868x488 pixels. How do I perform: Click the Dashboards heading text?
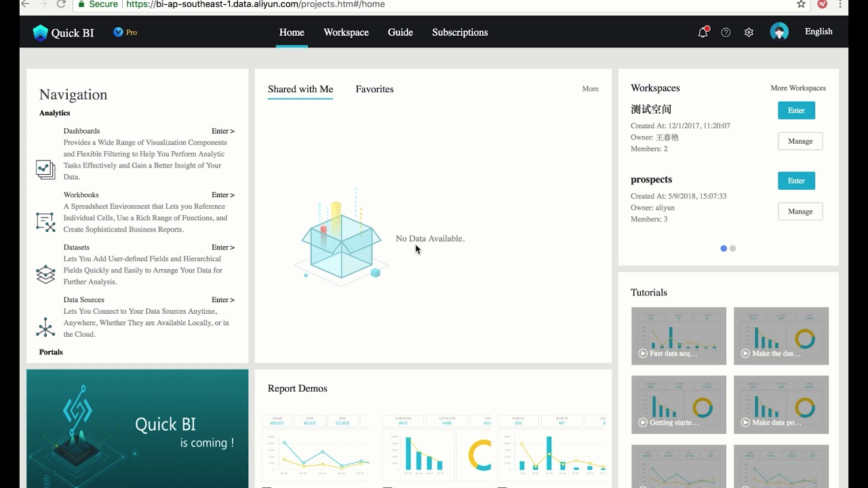tap(81, 131)
